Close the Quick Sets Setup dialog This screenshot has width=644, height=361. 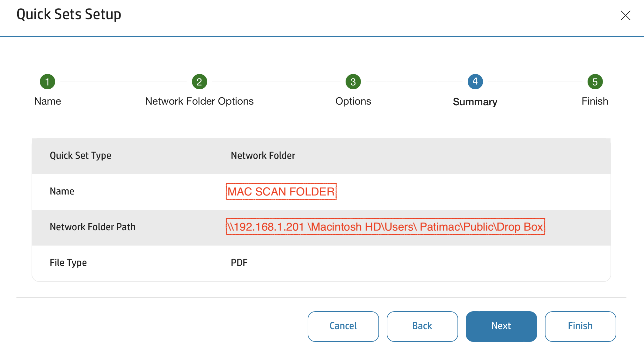[625, 15]
